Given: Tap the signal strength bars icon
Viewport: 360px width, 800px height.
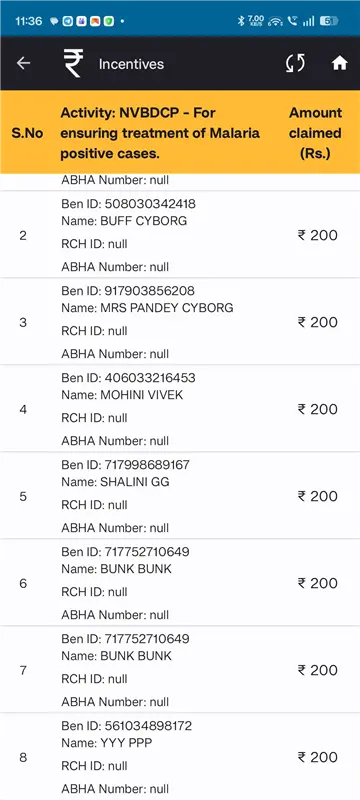Looking at the screenshot, I should (308, 21).
